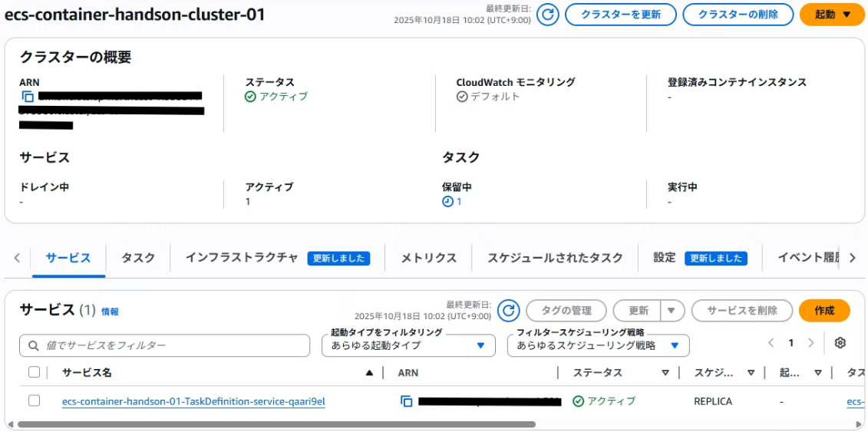Click the REPLICA scheduling strategy cell

pos(713,401)
